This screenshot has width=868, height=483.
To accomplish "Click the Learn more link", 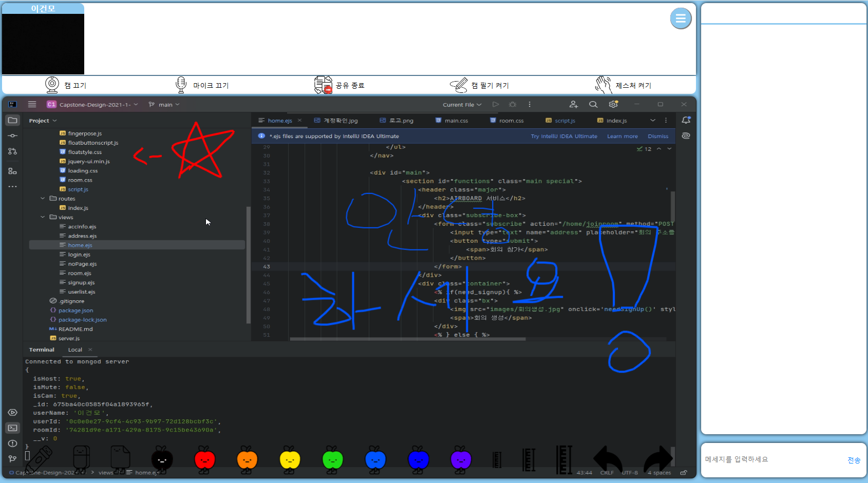I will click(x=622, y=136).
